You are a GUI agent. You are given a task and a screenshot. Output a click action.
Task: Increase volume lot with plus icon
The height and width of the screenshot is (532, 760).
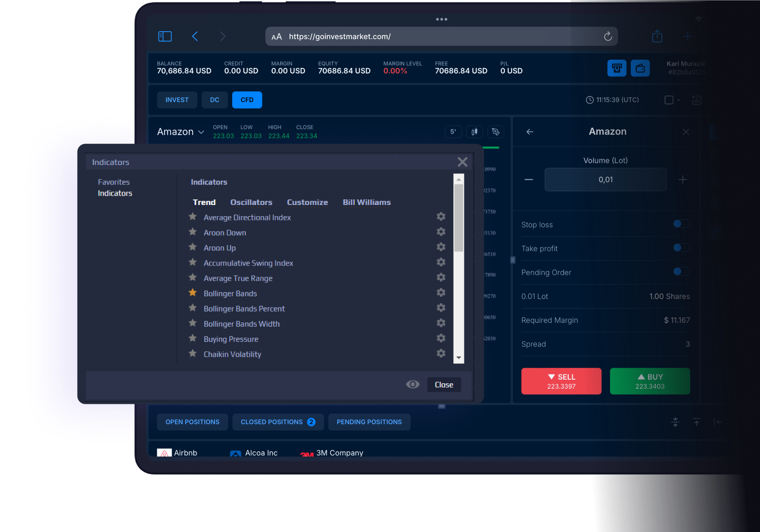tap(683, 180)
